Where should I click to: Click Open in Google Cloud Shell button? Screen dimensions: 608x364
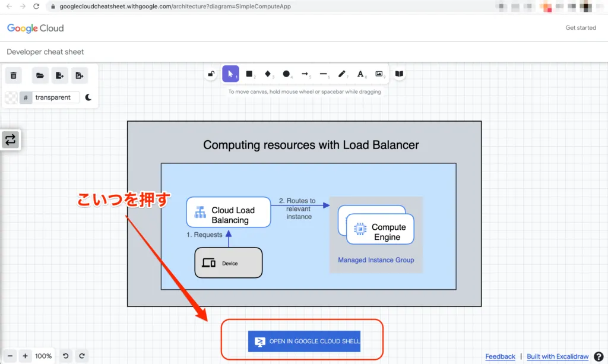[304, 341]
